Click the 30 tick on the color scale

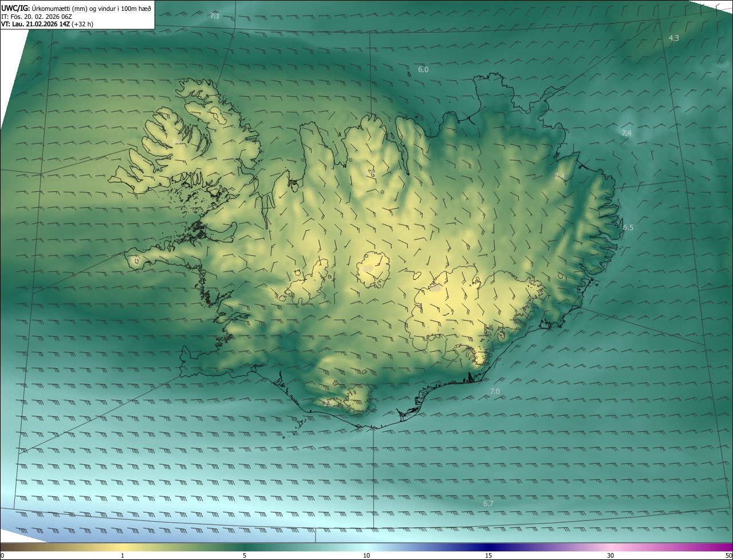(610, 555)
